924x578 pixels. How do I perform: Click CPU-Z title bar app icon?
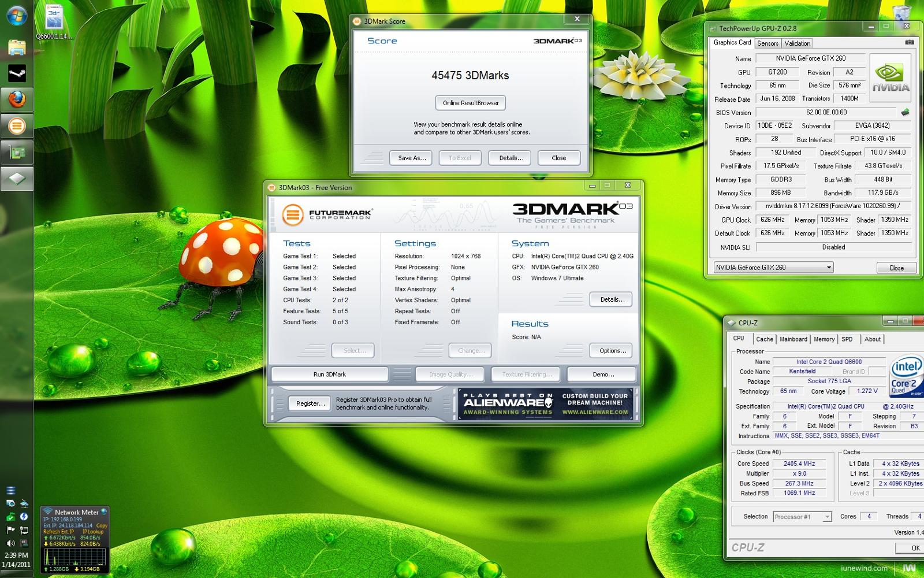coord(732,323)
